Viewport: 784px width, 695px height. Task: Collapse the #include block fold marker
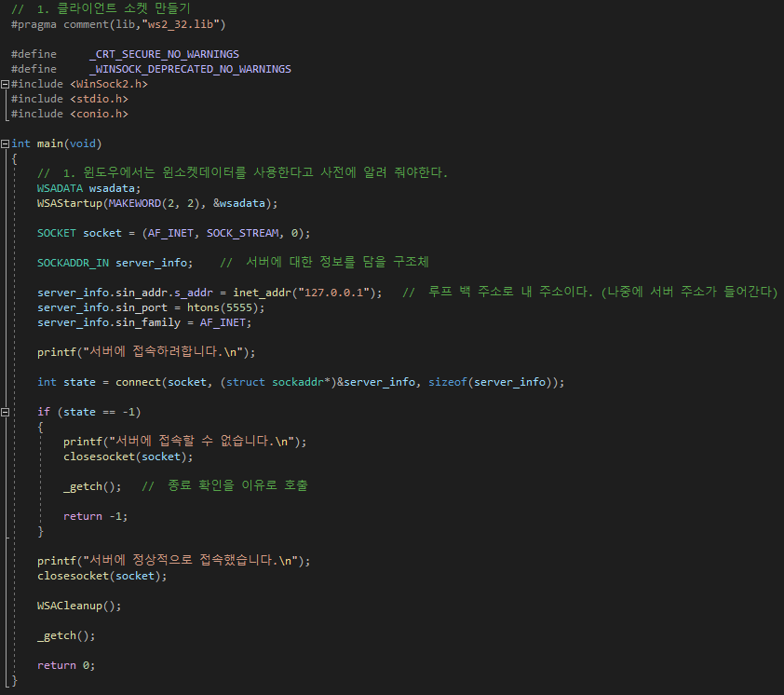[5, 84]
